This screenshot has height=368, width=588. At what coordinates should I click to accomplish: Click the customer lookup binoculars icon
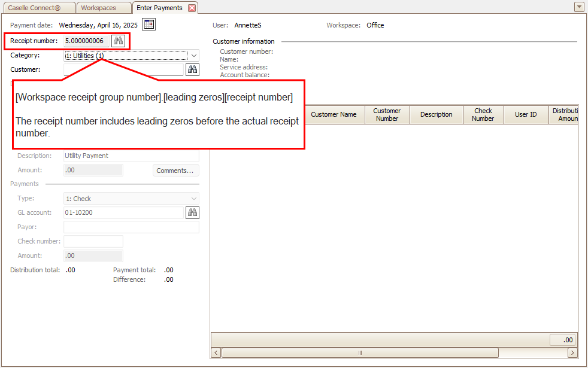click(192, 69)
